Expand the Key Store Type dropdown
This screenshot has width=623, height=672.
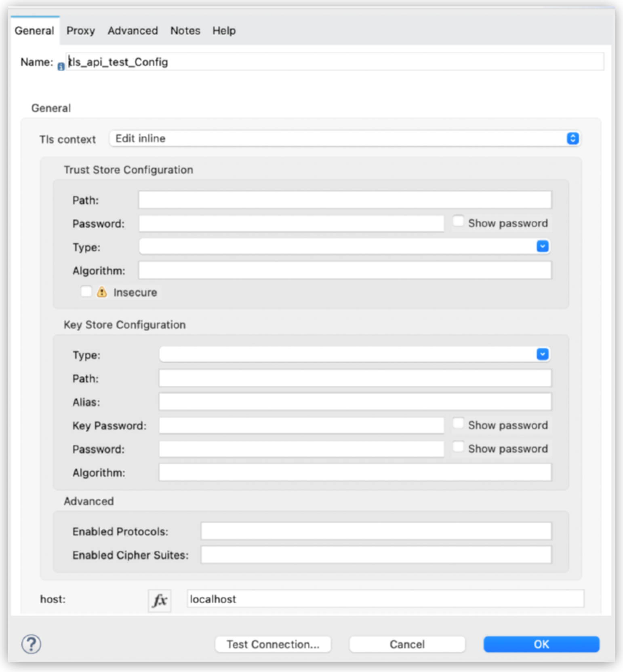coord(542,354)
